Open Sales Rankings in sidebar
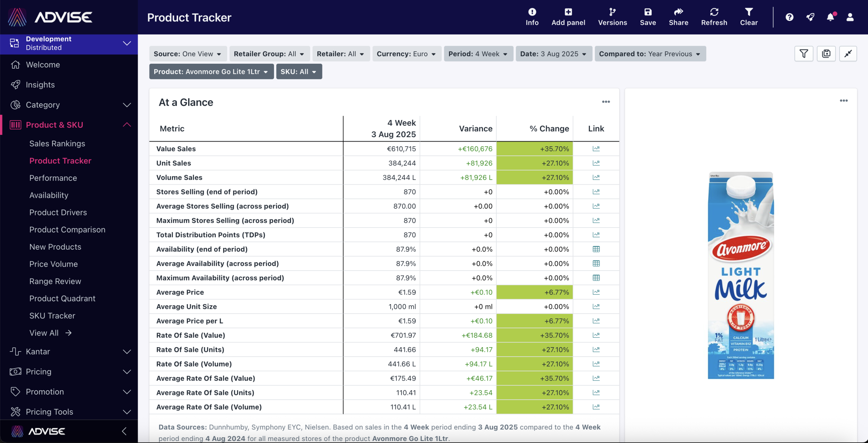Screen dimensions: 868x443 point(57,144)
